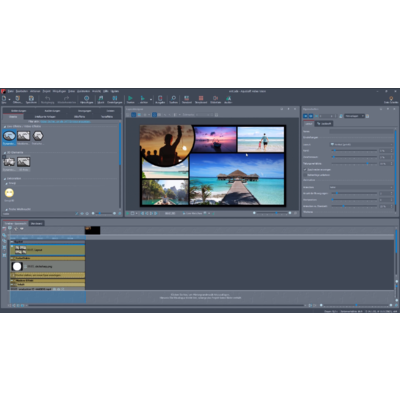The height and width of the screenshot is (400, 400).
Task: Click play button under the preview
Action: pyautogui.click(x=128, y=213)
